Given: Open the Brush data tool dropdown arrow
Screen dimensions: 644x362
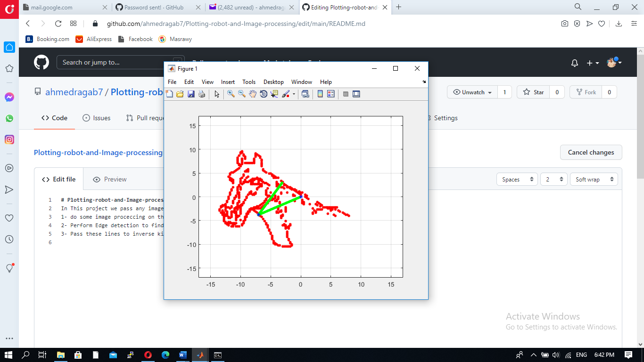Looking at the screenshot, I should pyautogui.click(x=293, y=94).
